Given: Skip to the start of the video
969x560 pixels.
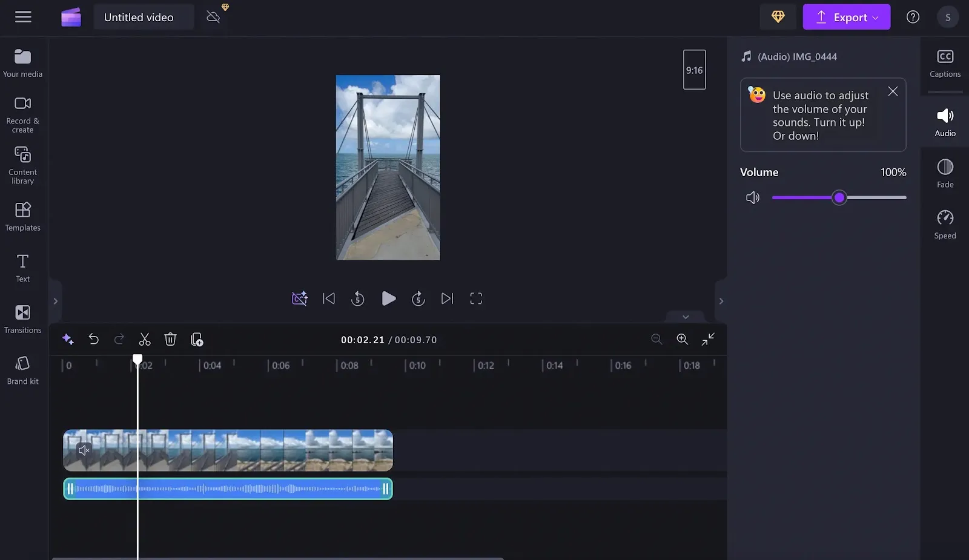Looking at the screenshot, I should tap(329, 298).
